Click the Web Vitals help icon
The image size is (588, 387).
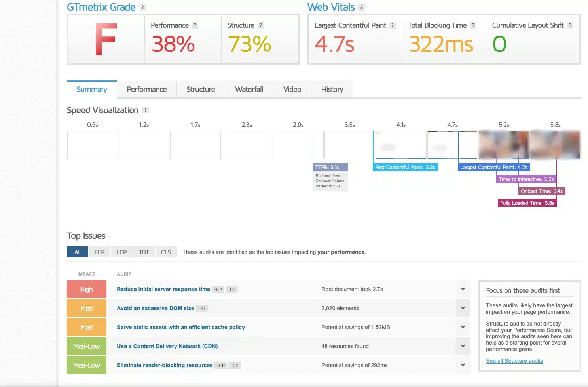tap(361, 7)
